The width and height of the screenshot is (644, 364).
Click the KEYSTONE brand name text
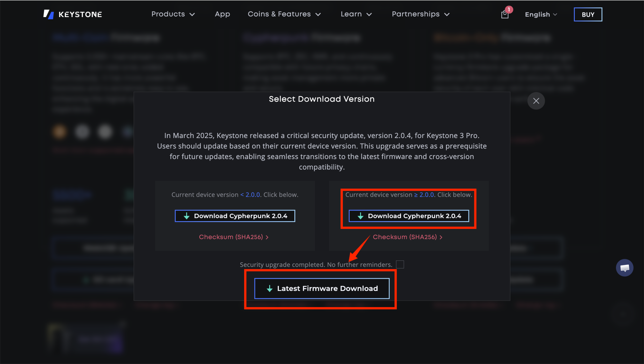80,14
